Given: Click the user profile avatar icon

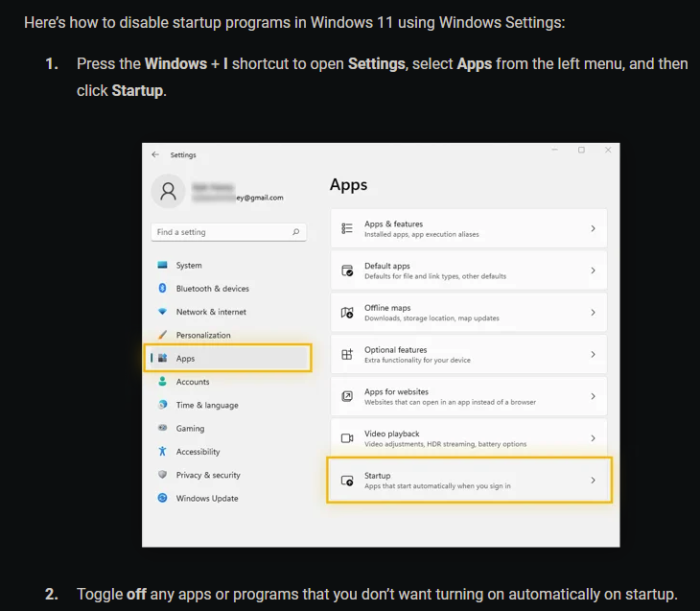Looking at the screenshot, I should [168, 191].
